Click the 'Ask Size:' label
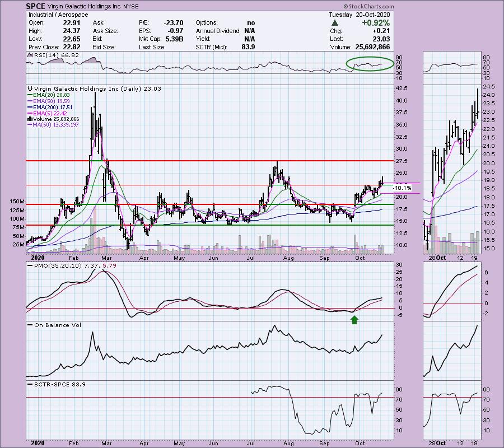Viewport: 504px width, 448px height. click(x=105, y=31)
